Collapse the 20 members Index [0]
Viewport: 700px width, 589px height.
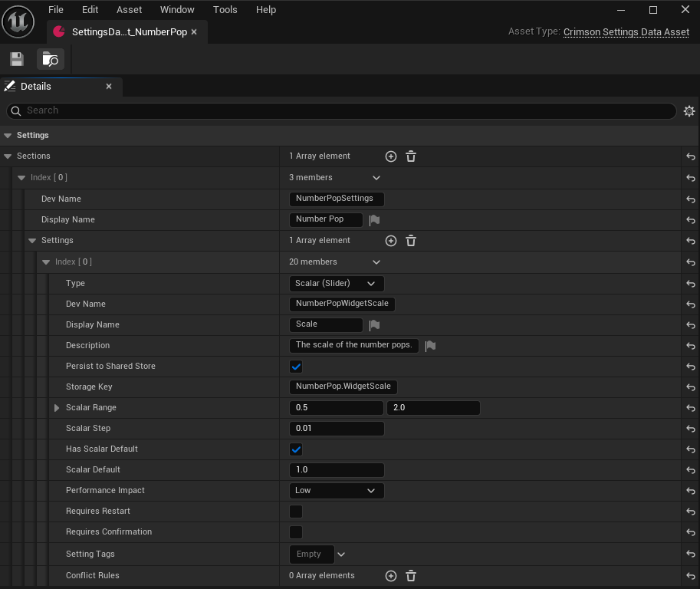46,262
